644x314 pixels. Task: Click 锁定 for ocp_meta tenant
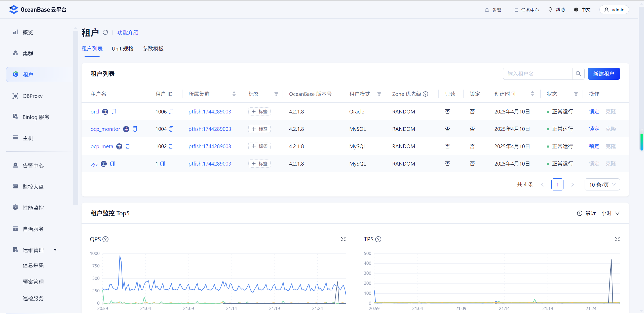594,146
